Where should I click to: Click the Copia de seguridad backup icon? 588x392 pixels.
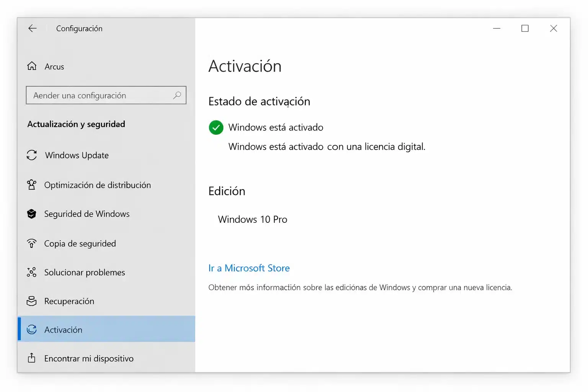[32, 243]
